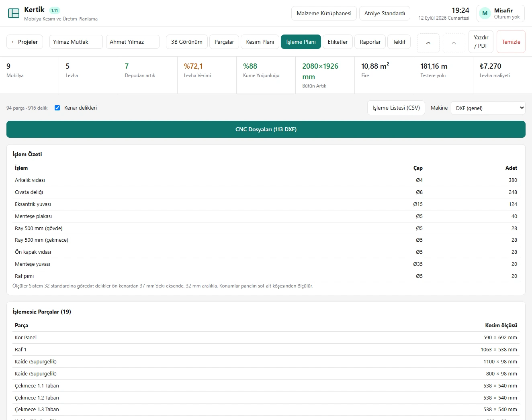Select the Ön kapak vidası row
The image size is (532, 420).
[x=266, y=252]
